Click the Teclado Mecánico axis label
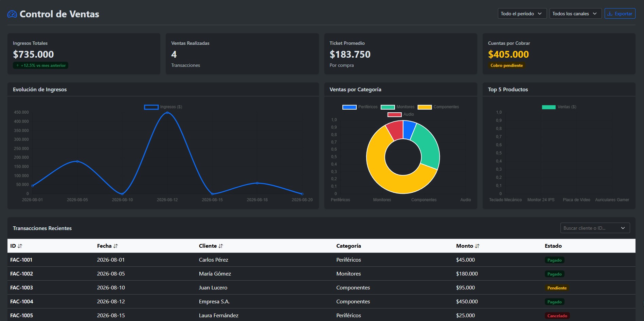 pyautogui.click(x=505, y=200)
